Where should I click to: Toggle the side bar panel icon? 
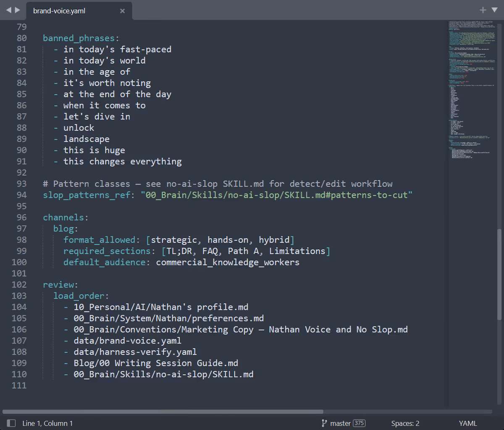(12, 423)
